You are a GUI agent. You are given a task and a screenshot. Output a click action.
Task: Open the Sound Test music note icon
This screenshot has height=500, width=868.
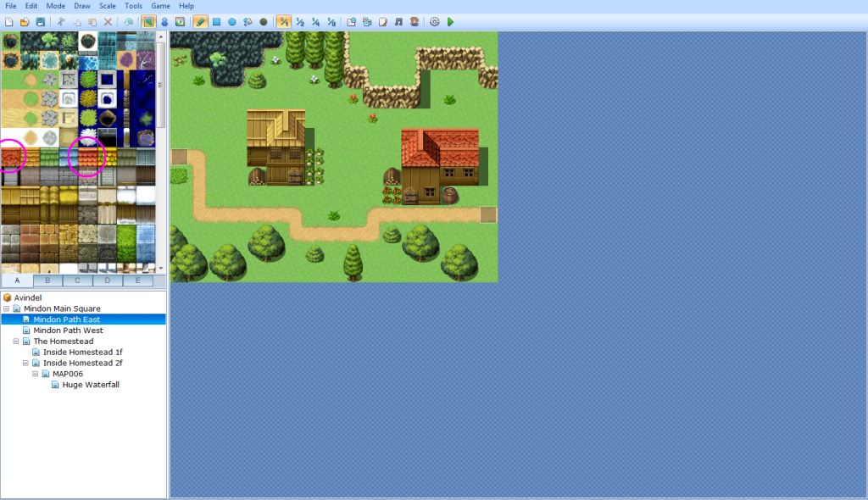(x=398, y=21)
